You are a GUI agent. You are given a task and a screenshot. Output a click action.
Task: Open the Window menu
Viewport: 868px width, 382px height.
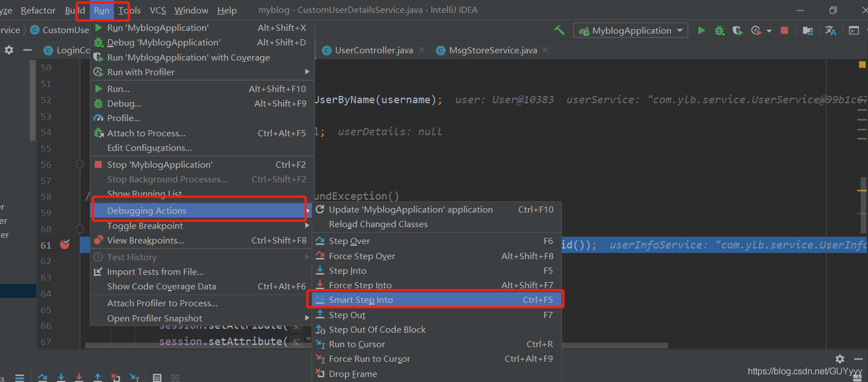click(x=191, y=10)
